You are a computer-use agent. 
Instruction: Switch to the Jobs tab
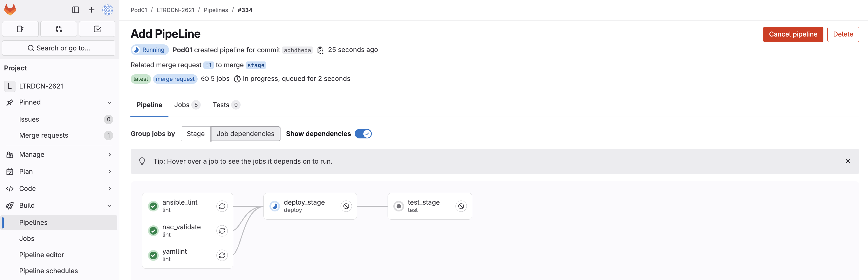pos(187,105)
